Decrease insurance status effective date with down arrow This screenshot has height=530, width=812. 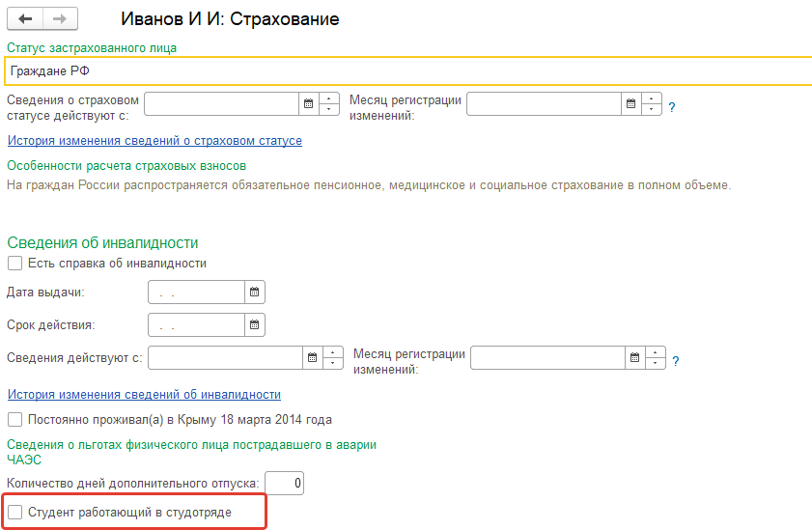(329, 109)
